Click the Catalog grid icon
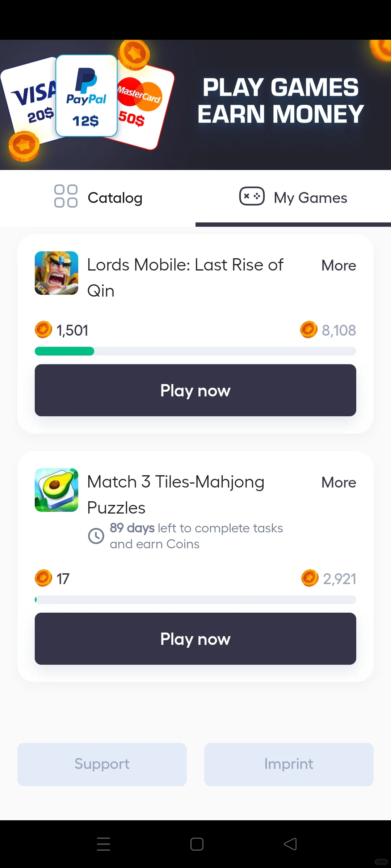391x868 pixels. coord(66,196)
